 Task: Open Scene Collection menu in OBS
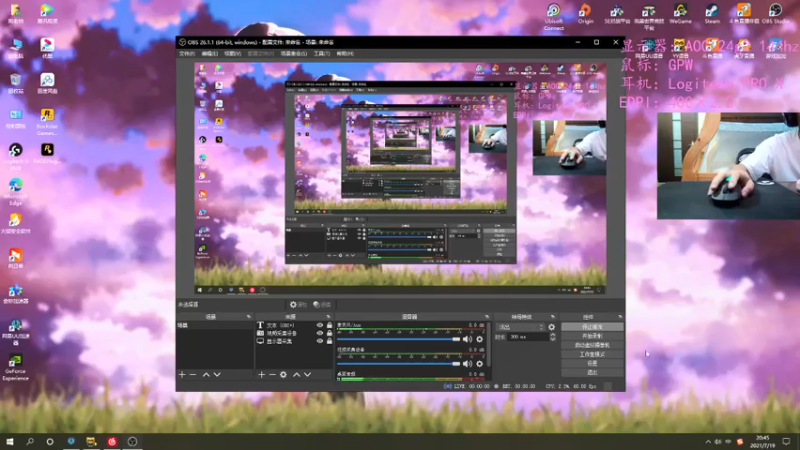coord(293,54)
